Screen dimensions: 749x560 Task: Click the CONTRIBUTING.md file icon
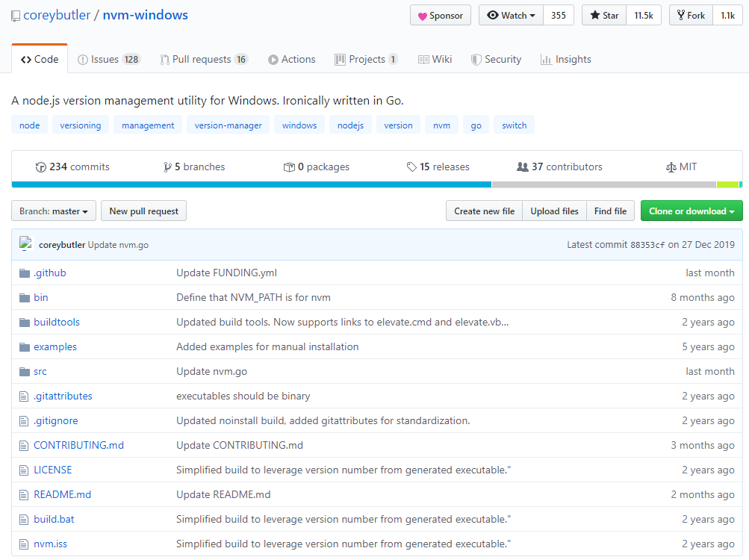pos(24,446)
